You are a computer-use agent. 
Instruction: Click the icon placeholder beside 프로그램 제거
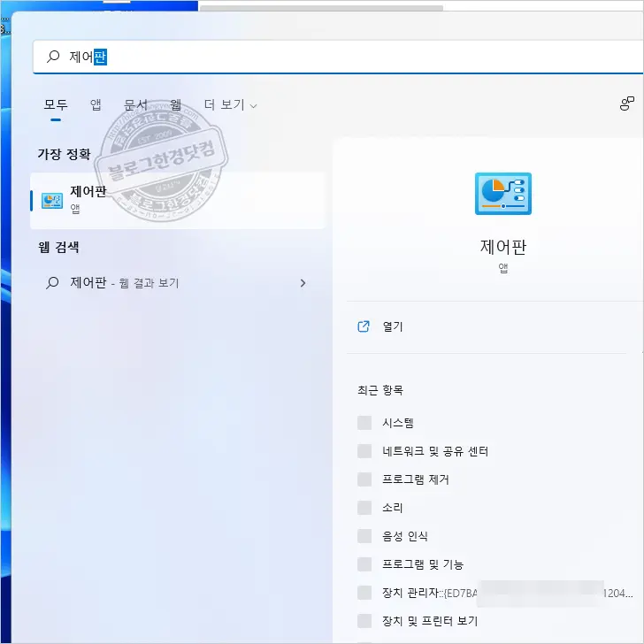(364, 479)
